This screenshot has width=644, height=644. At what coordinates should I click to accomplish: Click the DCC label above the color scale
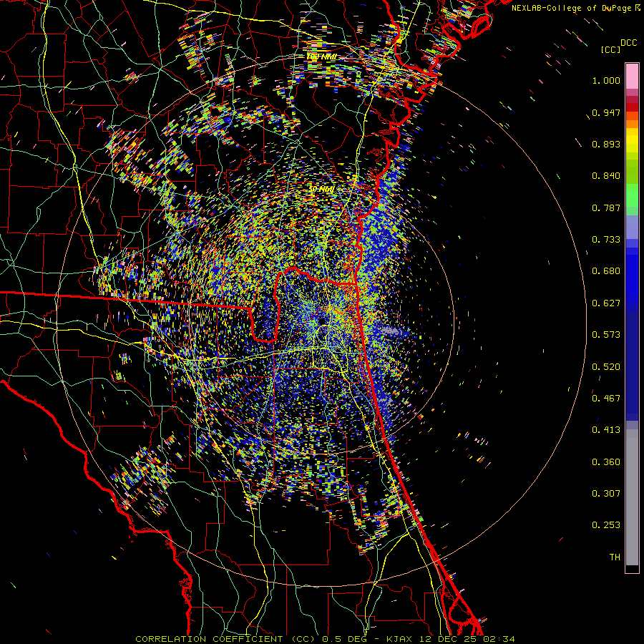(x=629, y=43)
